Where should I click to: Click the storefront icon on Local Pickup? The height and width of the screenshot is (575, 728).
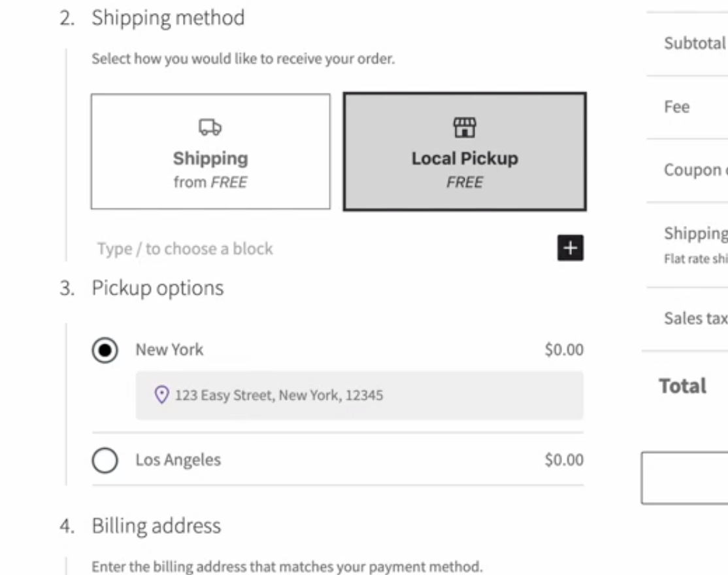[465, 127]
